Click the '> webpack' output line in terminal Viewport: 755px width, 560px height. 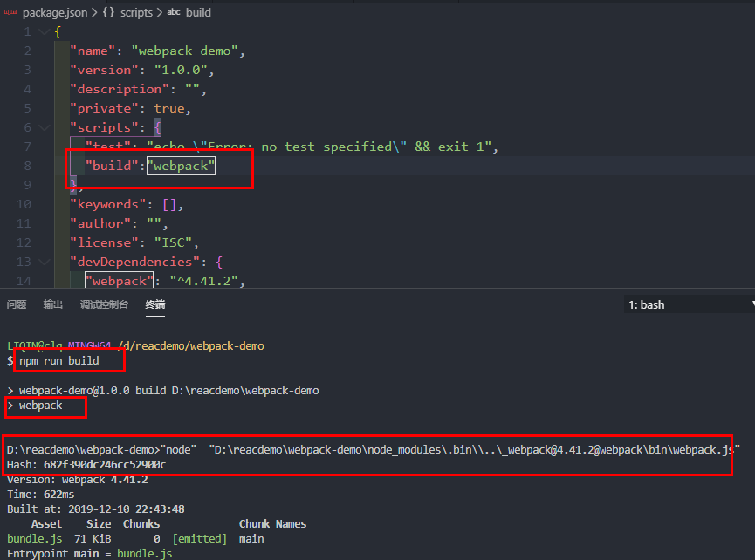(x=35, y=406)
